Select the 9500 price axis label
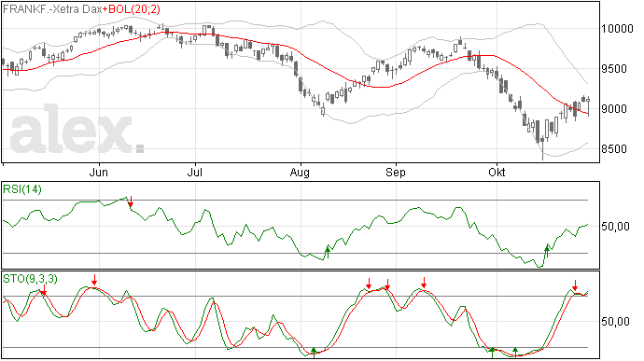The width and height of the screenshot is (644, 361). (x=614, y=69)
